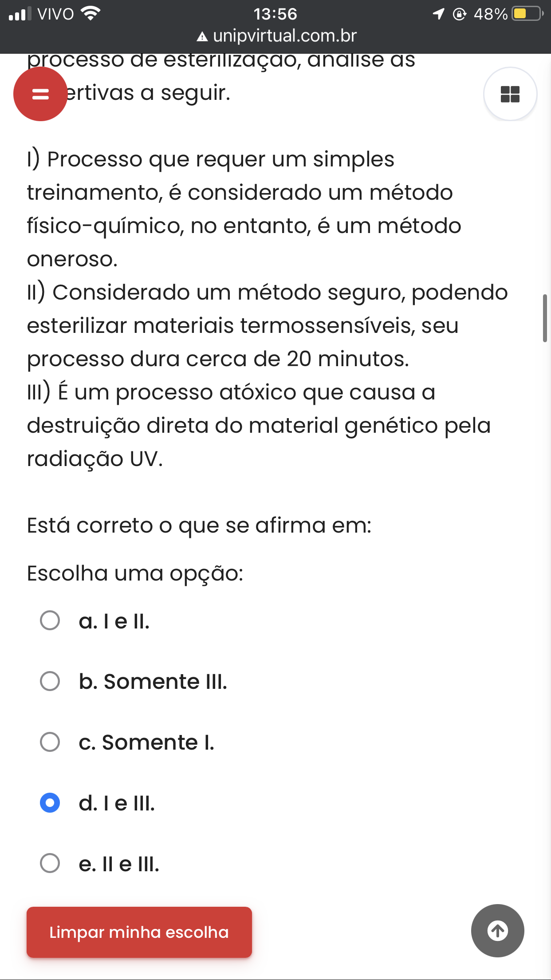Tap the Wi-Fi status icon
551x980 pixels.
click(91, 14)
